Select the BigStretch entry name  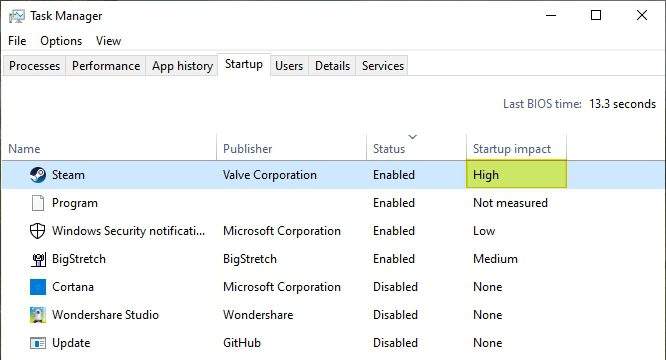79,259
